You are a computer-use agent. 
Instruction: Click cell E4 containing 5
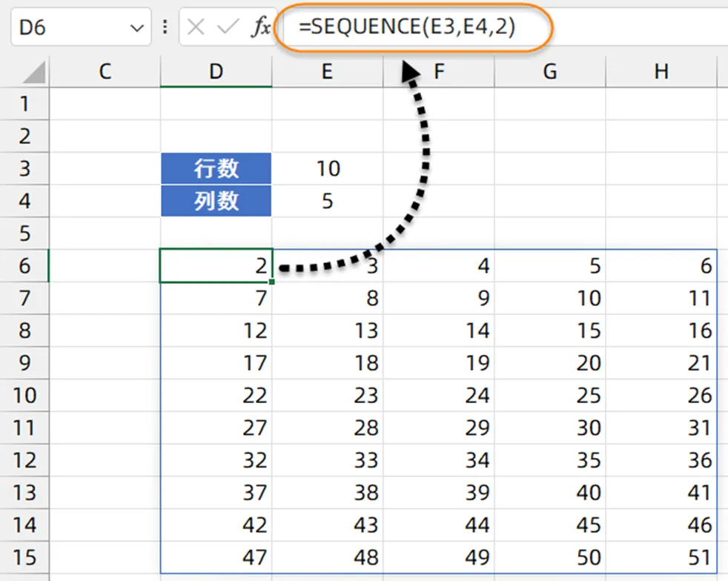pyautogui.click(x=327, y=201)
